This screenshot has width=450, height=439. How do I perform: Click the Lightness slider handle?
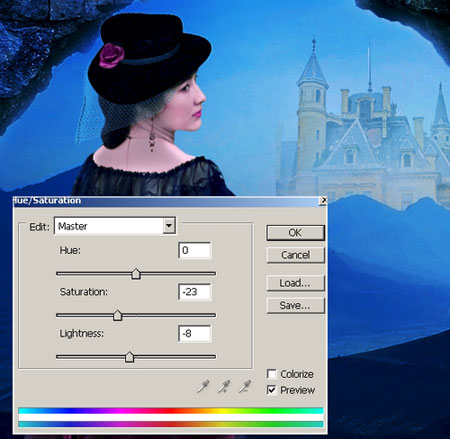point(129,357)
